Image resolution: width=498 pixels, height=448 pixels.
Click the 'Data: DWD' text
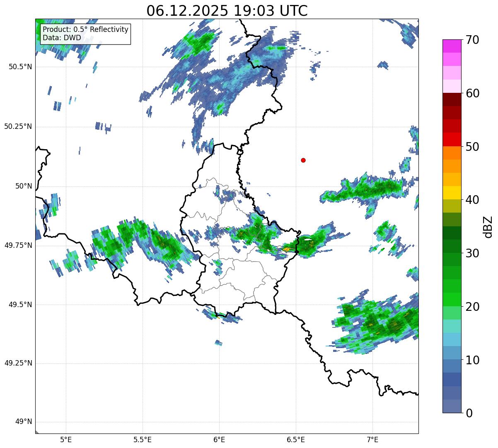tap(62, 38)
